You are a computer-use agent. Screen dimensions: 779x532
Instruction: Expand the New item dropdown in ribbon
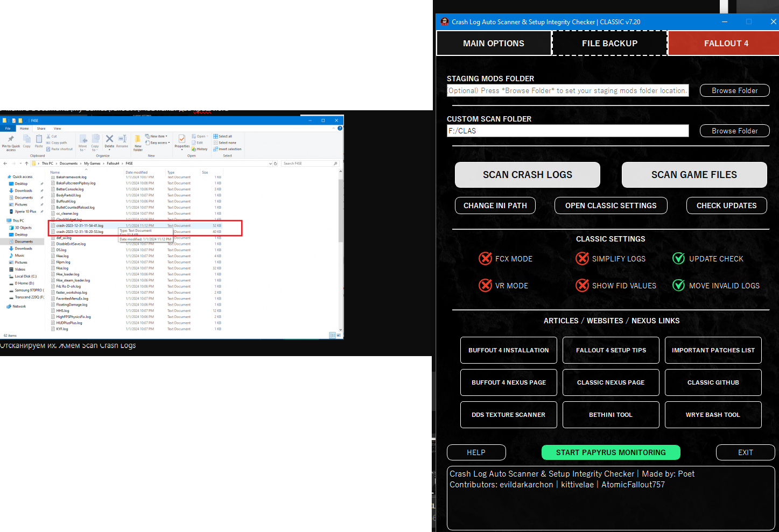(157, 137)
